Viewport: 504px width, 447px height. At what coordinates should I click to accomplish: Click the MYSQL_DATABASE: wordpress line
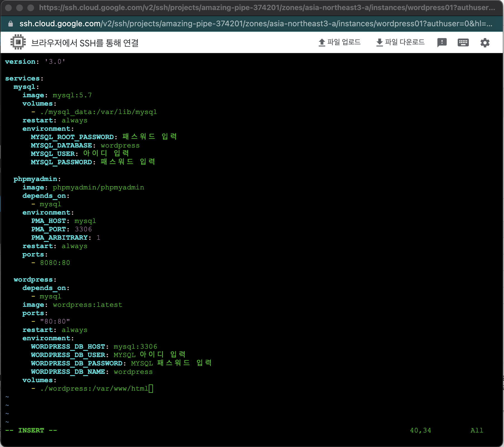(85, 146)
